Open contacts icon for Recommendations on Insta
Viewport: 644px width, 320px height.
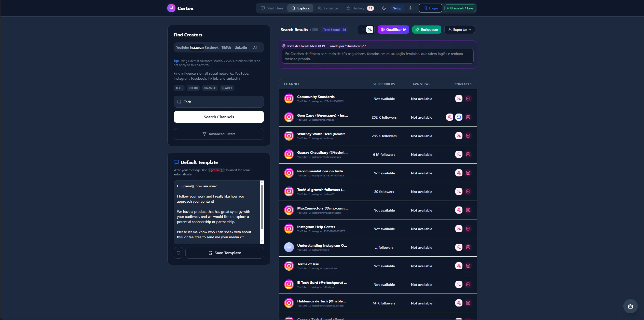tap(459, 173)
